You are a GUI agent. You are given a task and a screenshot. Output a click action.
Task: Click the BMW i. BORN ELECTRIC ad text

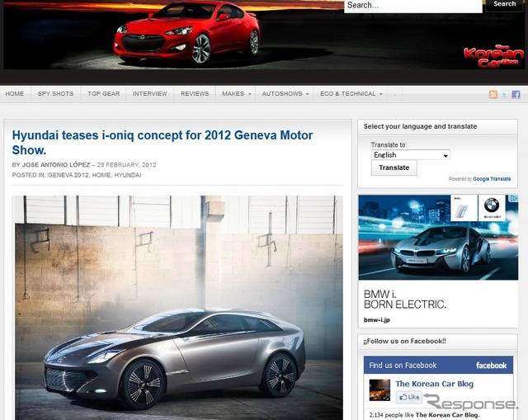pos(405,300)
